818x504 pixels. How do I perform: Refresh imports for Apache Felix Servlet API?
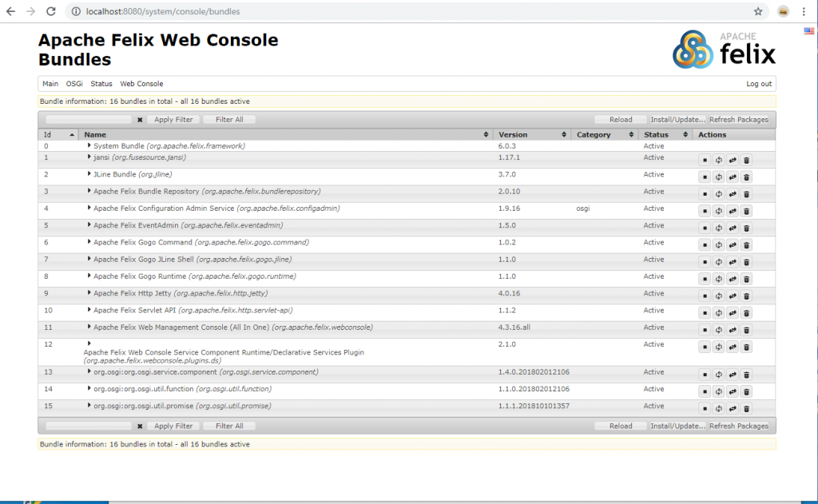(718, 313)
